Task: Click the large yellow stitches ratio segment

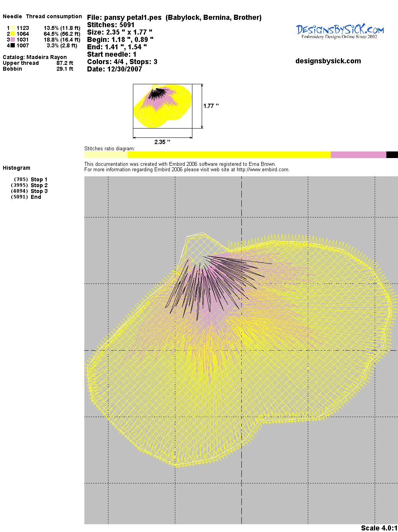Action: 229,155
